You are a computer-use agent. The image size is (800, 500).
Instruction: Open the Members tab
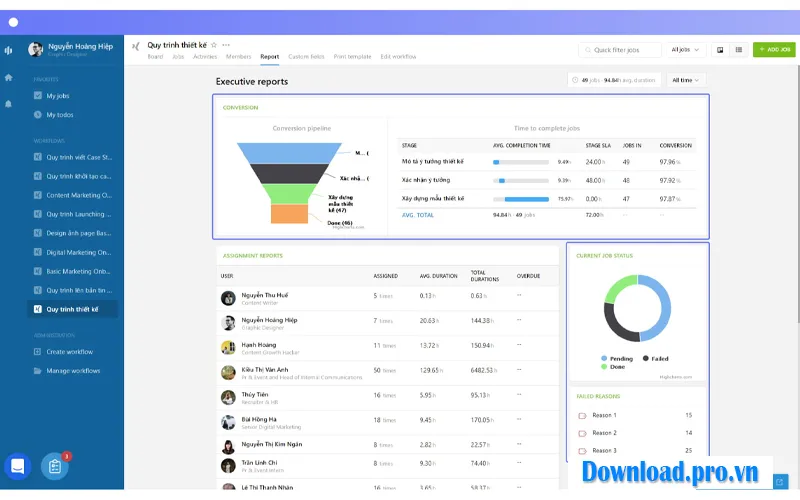coord(238,57)
